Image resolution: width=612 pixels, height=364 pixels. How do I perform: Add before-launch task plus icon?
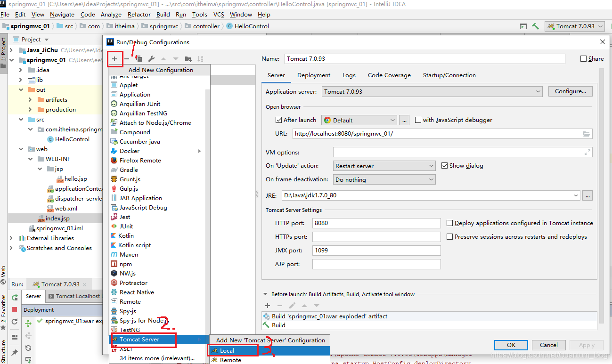[268, 306]
